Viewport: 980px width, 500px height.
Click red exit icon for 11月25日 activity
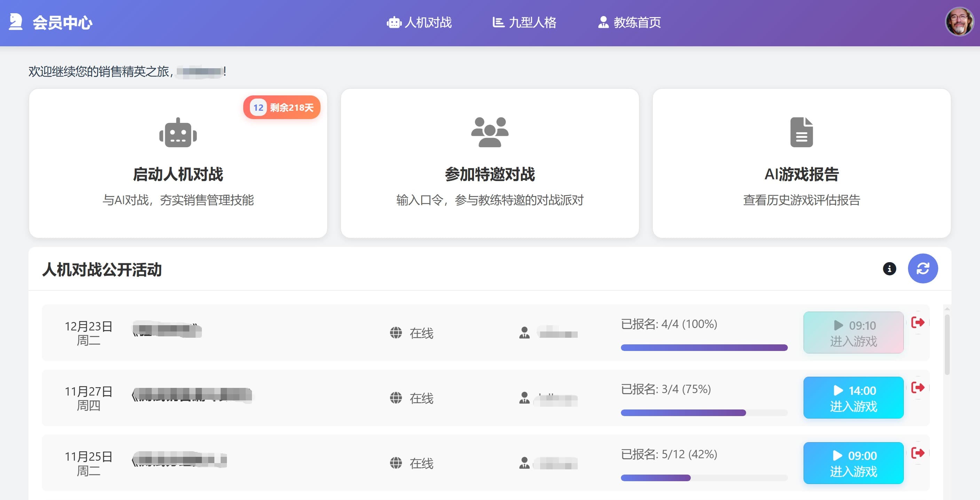click(x=918, y=453)
